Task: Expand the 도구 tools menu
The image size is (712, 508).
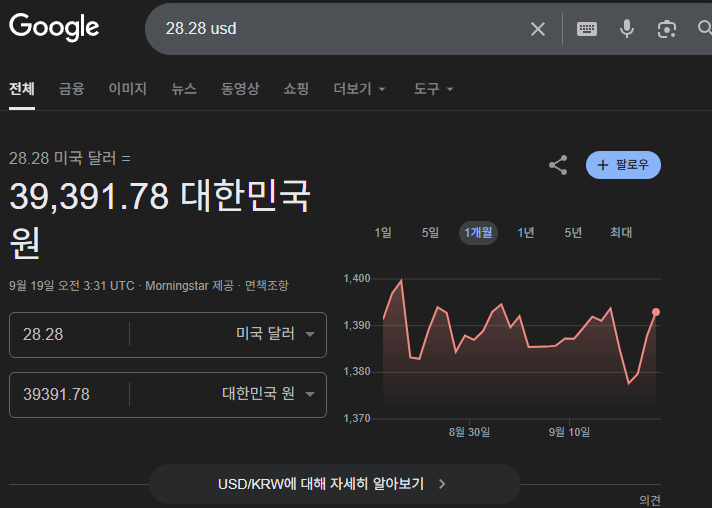Action: [433, 89]
